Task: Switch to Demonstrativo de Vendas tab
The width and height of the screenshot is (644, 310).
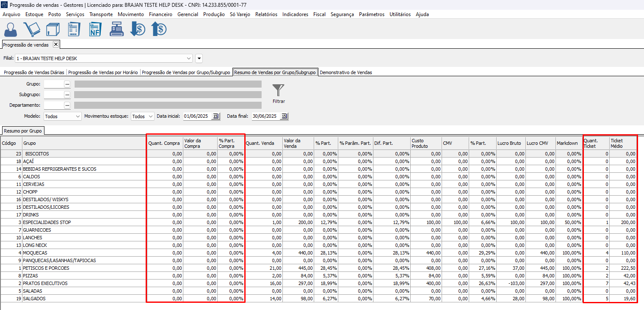Action: point(345,72)
